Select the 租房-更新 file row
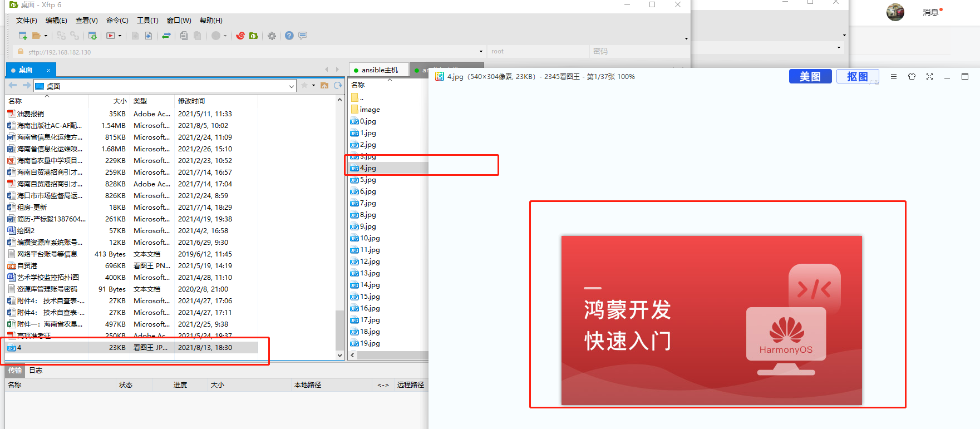 point(132,207)
